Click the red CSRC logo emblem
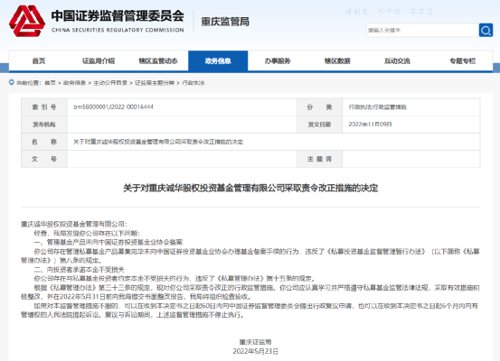The height and width of the screenshot is (361, 500). [27, 21]
